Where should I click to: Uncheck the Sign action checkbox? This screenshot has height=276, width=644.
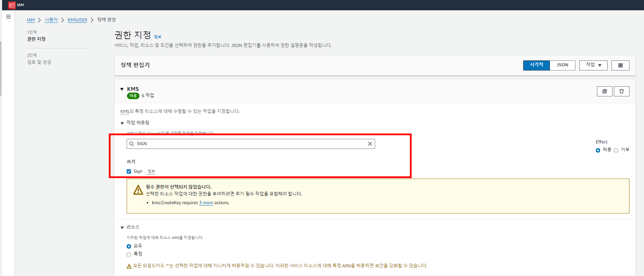(x=129, y=171)
